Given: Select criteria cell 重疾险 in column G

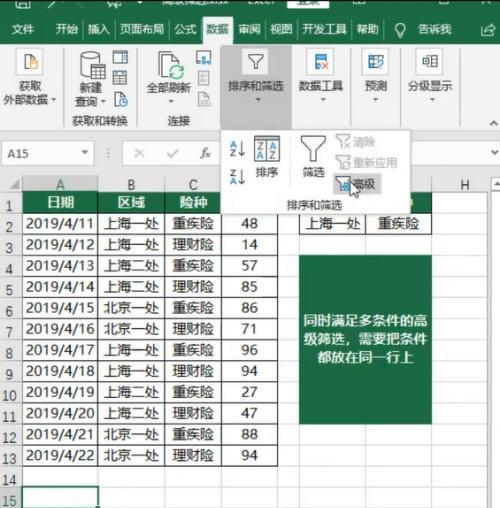Looking at the screenshot, I should pyautogui.click(x=399, y=223).
